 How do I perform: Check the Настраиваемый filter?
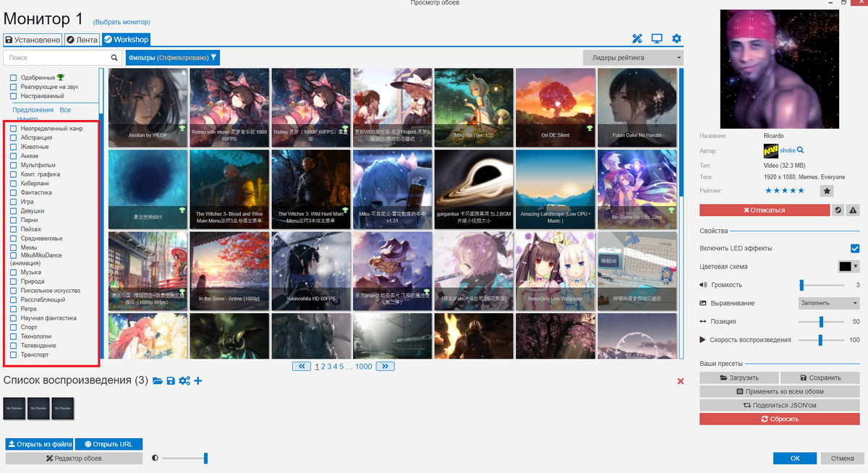tap(14, 96)
